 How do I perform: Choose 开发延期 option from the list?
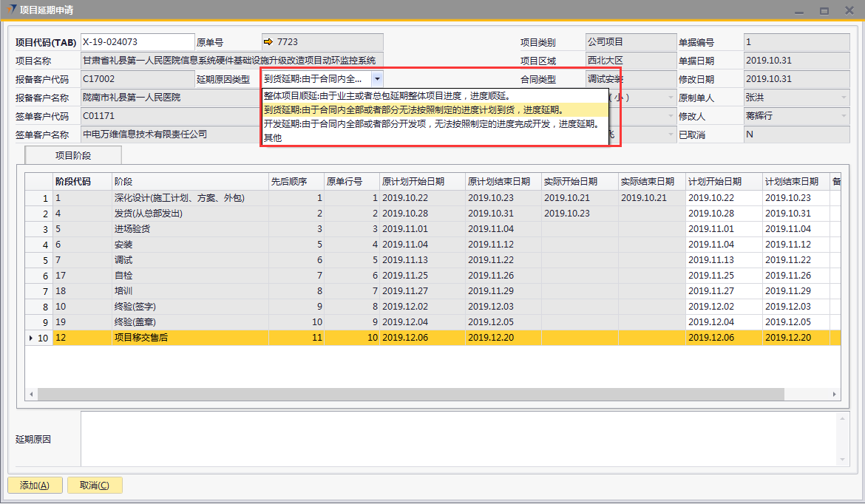click(430, 124)
